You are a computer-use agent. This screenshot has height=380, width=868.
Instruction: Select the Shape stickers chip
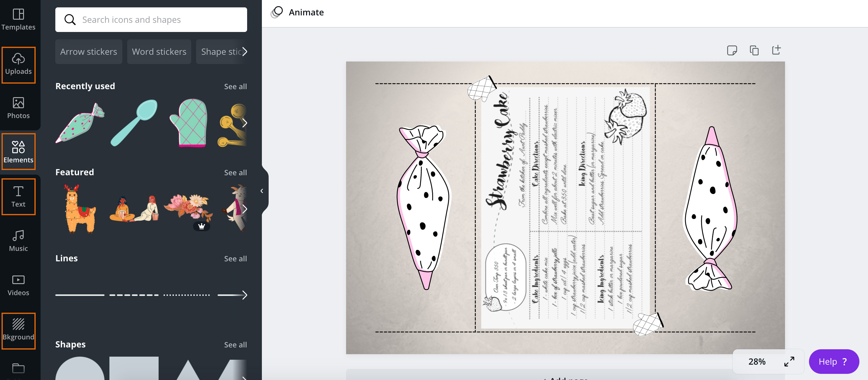point(221,52)
